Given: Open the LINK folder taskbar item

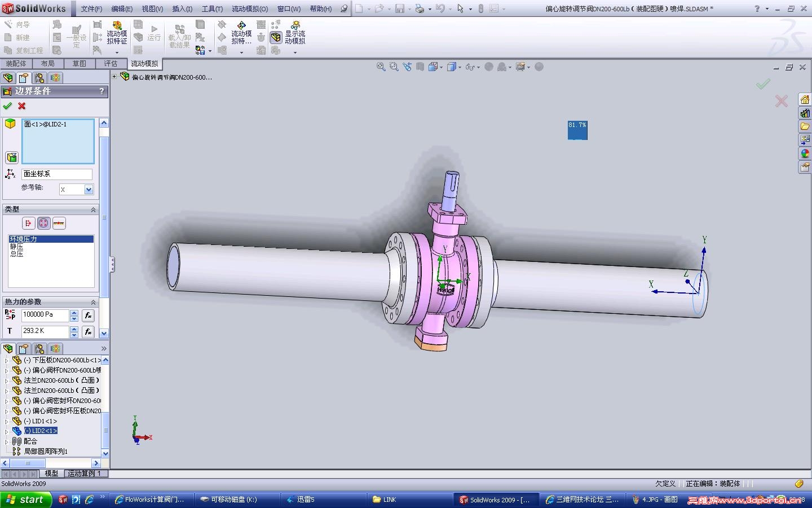Looking at the screenshot, I should [x=409, y=500].
